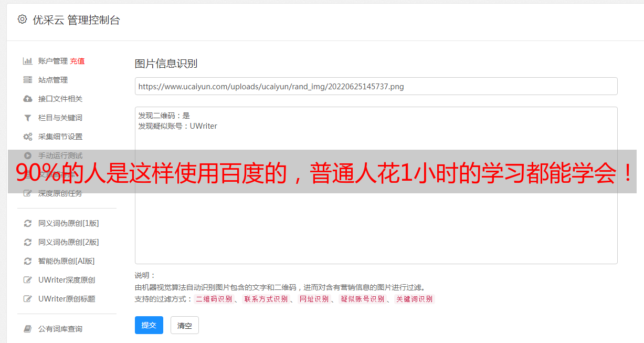Click the book icon for 公有词库查询
The height and width of the screenshot is (343, 644).
pos(28,329)
